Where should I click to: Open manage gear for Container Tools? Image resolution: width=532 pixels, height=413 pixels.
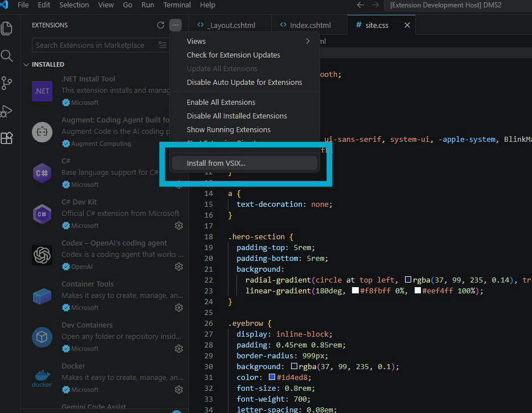[179, 308]
